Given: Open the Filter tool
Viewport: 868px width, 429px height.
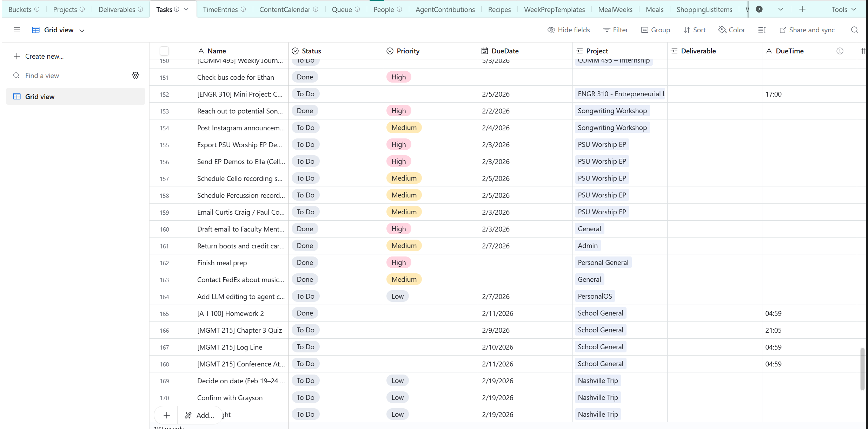Looking at the screenshot, I should (x=615, y=30).
